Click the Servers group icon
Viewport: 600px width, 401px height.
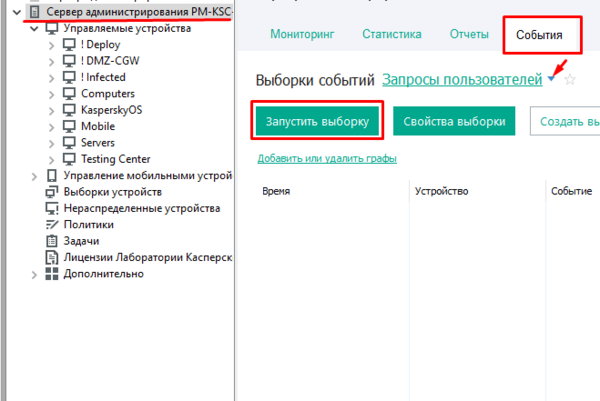pyautogui.click(x=69, y=143)
